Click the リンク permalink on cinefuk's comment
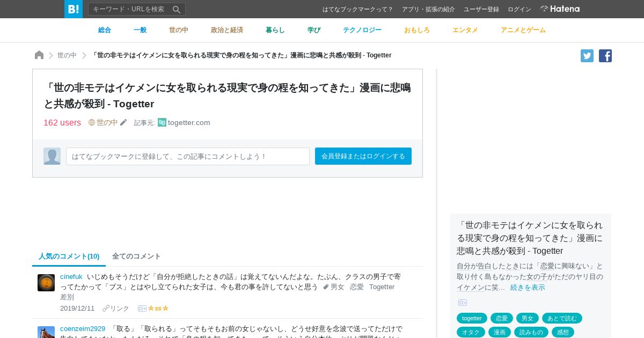The width and height of the screenshot is (644, 338). pyautogui.click(x=116, y=308)
